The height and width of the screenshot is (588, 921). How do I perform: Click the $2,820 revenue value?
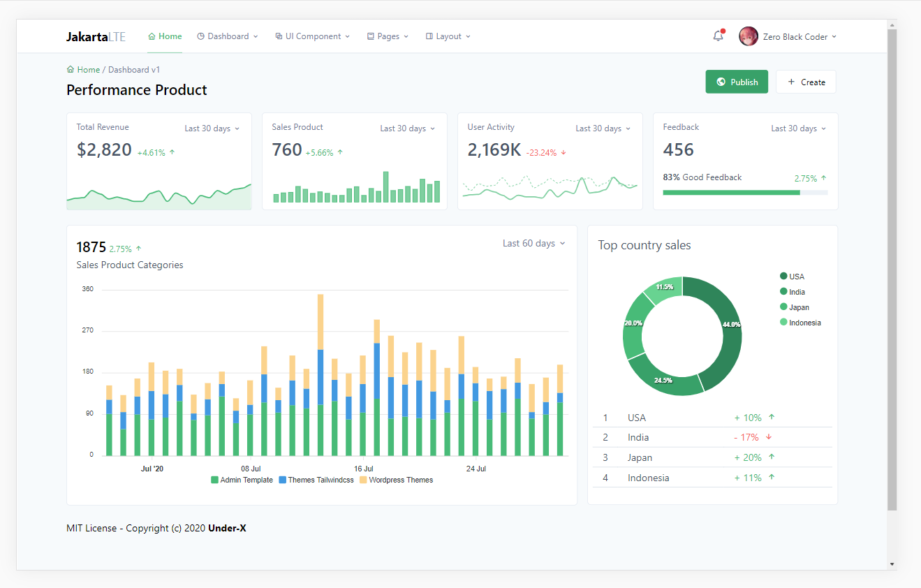point(104,149)
